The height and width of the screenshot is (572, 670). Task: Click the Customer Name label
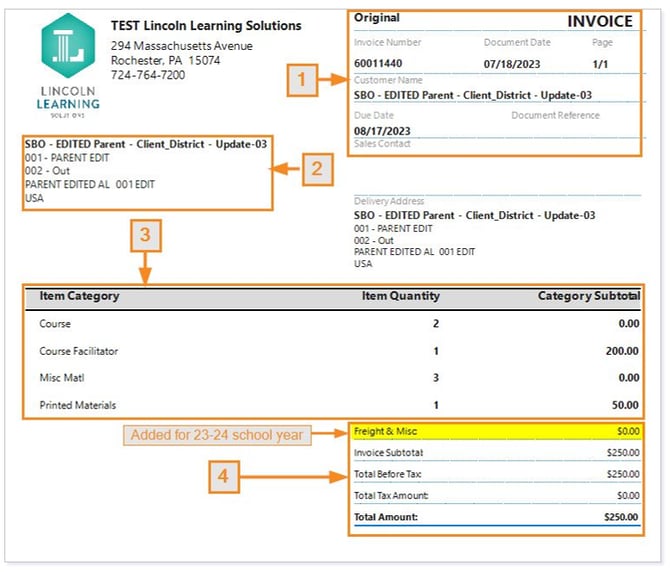[x=388, y=80]
